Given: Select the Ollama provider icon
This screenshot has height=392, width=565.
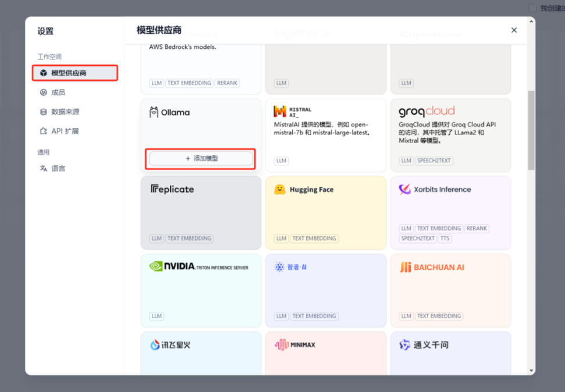Looking at the screenshot, I should (x=154, y=112).
